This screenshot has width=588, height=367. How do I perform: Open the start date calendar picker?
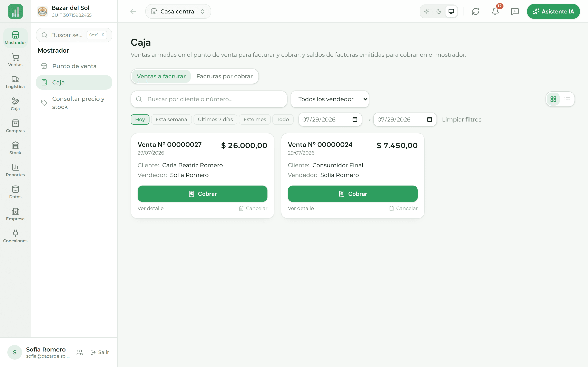coord(354,119)
